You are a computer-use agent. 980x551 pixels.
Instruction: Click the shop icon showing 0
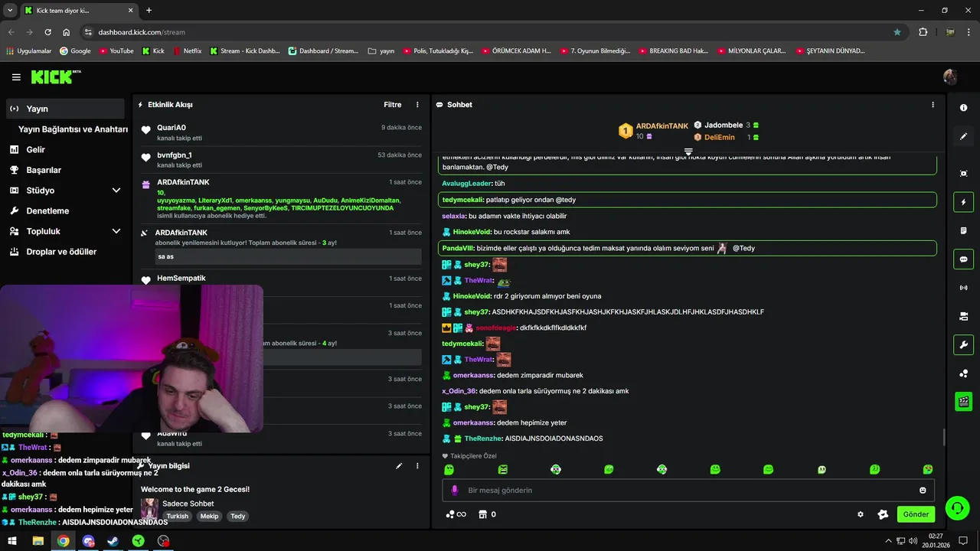487,514
